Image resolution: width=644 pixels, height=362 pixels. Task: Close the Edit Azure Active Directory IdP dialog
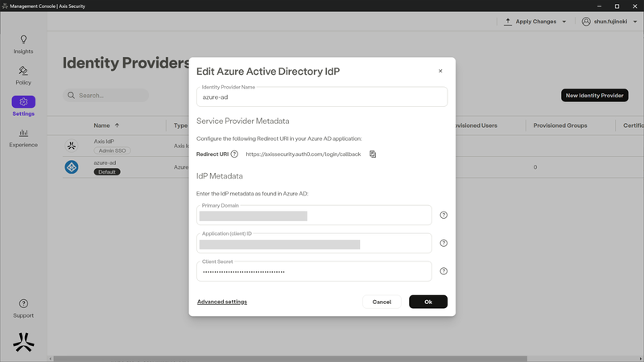click(x=440, y=71)
